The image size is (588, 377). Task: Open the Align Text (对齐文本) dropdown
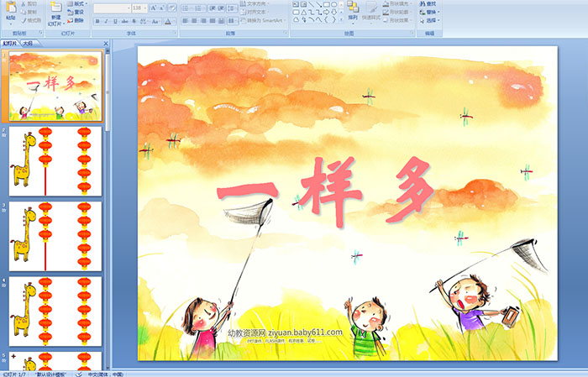(x=255, y=12)
